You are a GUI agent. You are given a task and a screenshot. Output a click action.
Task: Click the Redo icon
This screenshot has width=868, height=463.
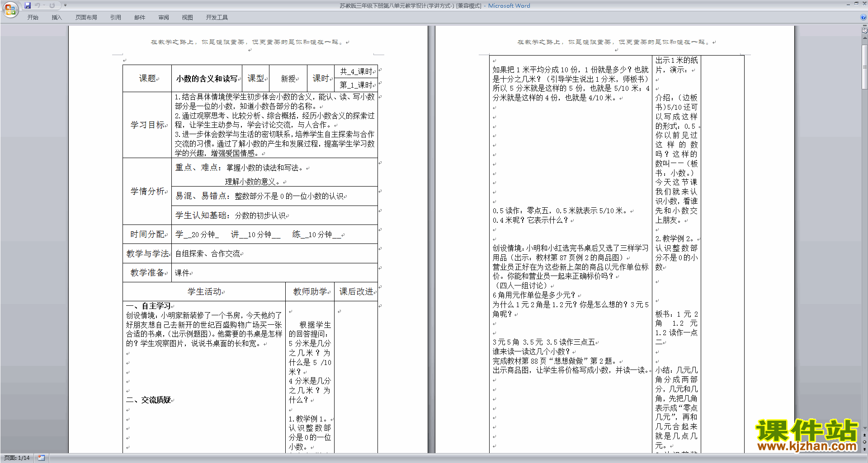point(52,5)
